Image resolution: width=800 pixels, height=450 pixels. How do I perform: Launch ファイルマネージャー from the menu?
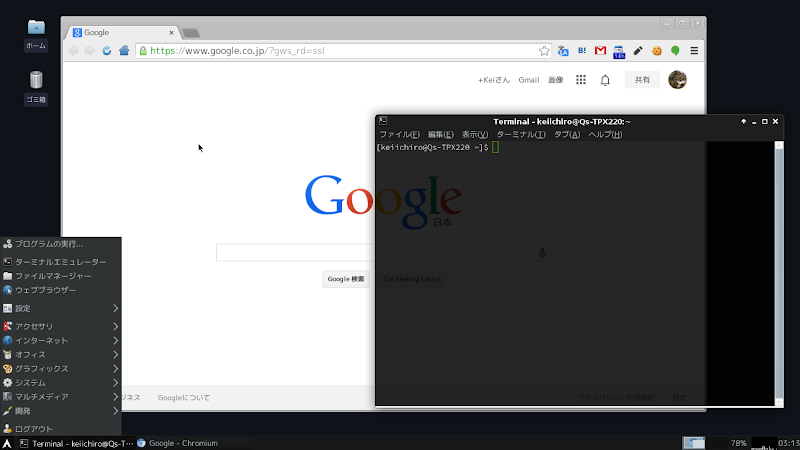61,276
